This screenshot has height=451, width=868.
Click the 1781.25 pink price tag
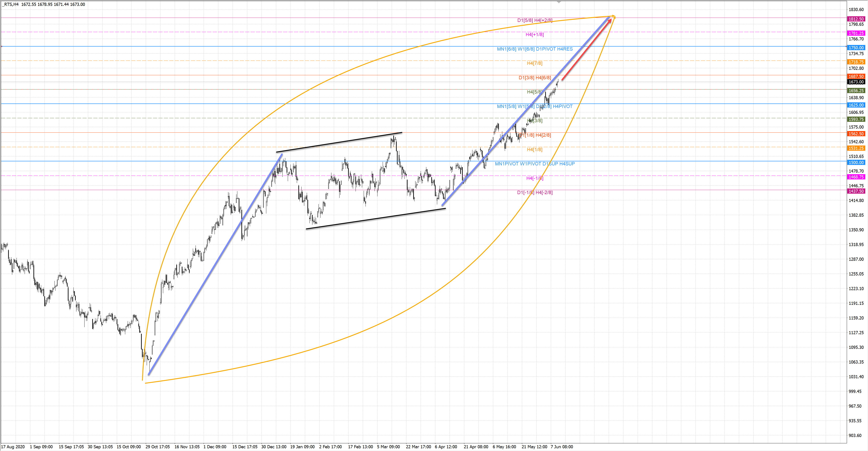[856, 33]
